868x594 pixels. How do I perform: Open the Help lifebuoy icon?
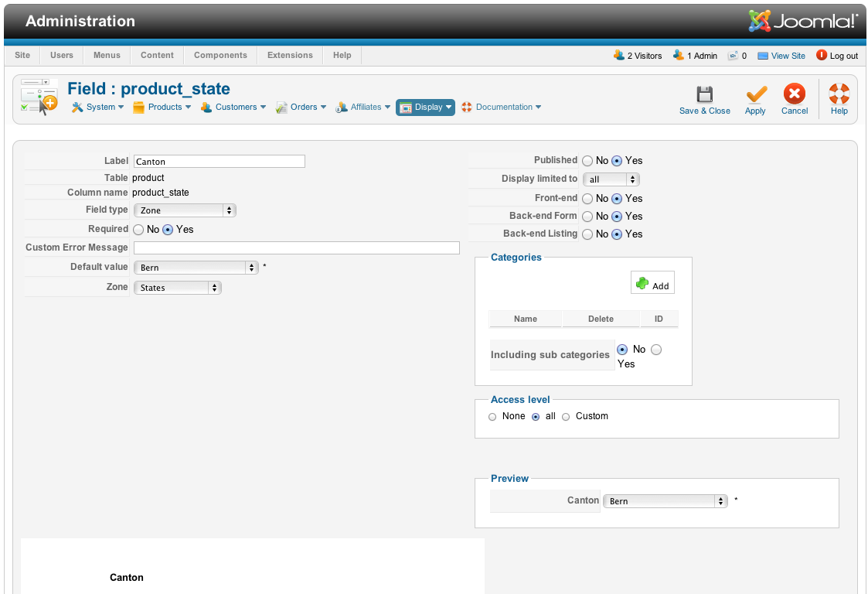839,94
